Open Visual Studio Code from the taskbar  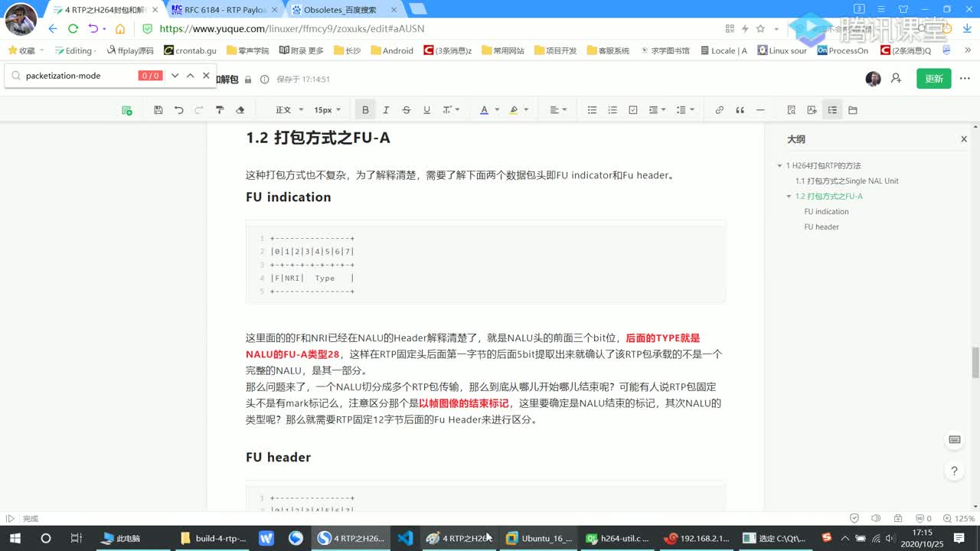tap(405, 538)
